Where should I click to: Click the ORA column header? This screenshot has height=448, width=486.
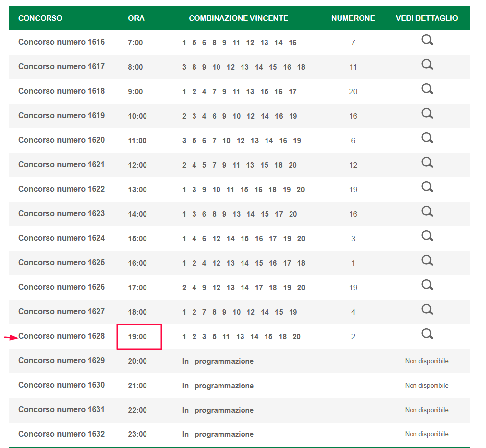point(136,18)
